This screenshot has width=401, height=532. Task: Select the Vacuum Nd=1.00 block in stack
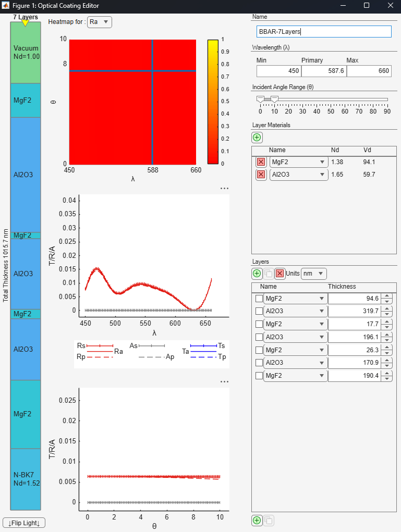[x=26, y=53]
